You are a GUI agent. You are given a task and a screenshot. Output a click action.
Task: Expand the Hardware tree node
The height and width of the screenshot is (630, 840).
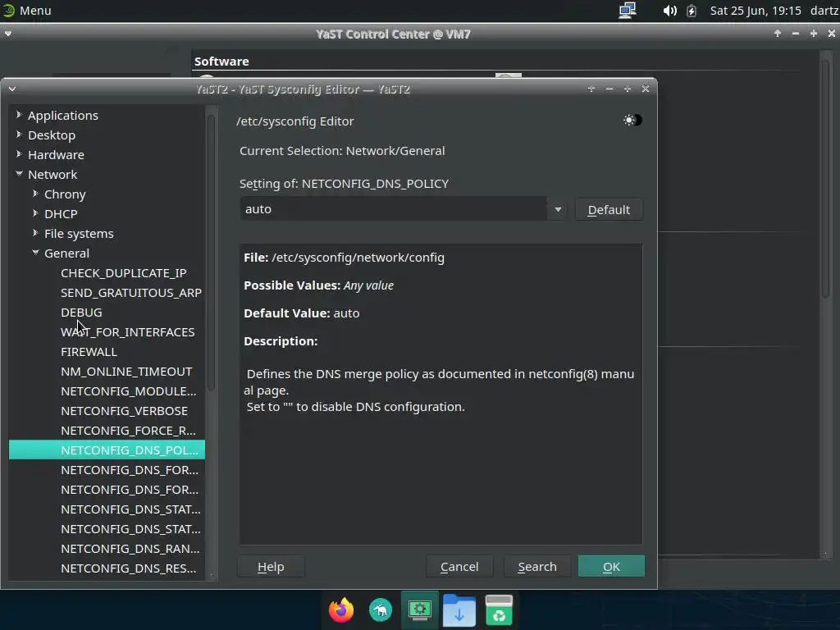[x=19, y=153]
